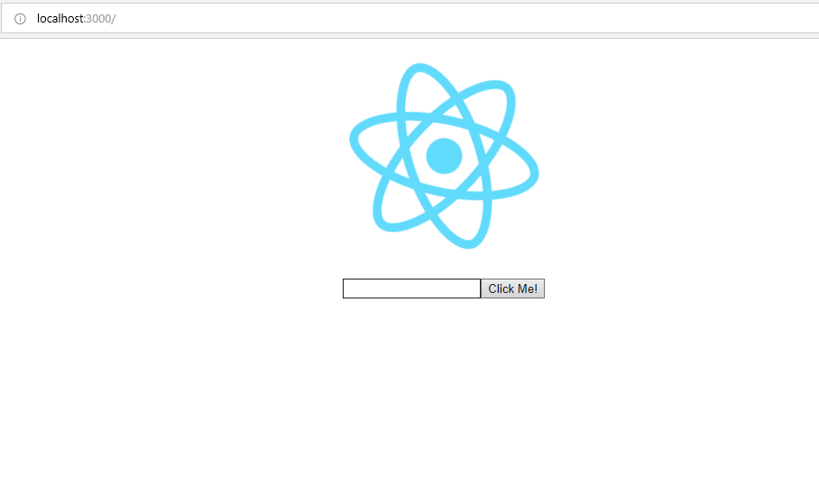Click the React logo's center nucleus dot
The height and width of the screenshot is (504, 819).
[x=444, y=156]
